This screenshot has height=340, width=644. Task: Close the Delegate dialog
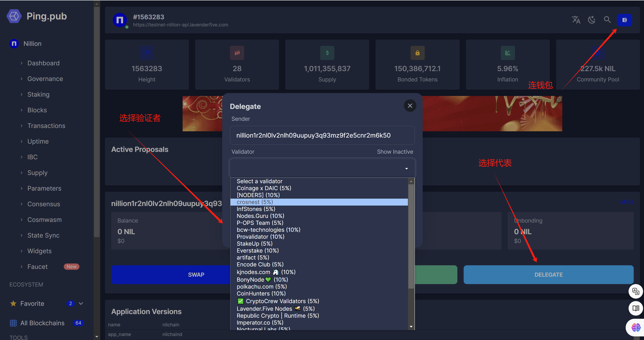pos(410,106)
